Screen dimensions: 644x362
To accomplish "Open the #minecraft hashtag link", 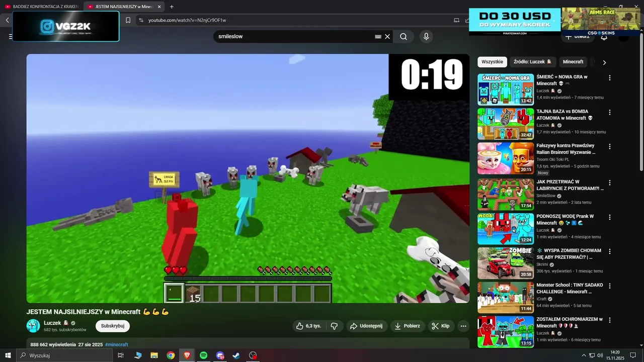I will tap(117, 344).
